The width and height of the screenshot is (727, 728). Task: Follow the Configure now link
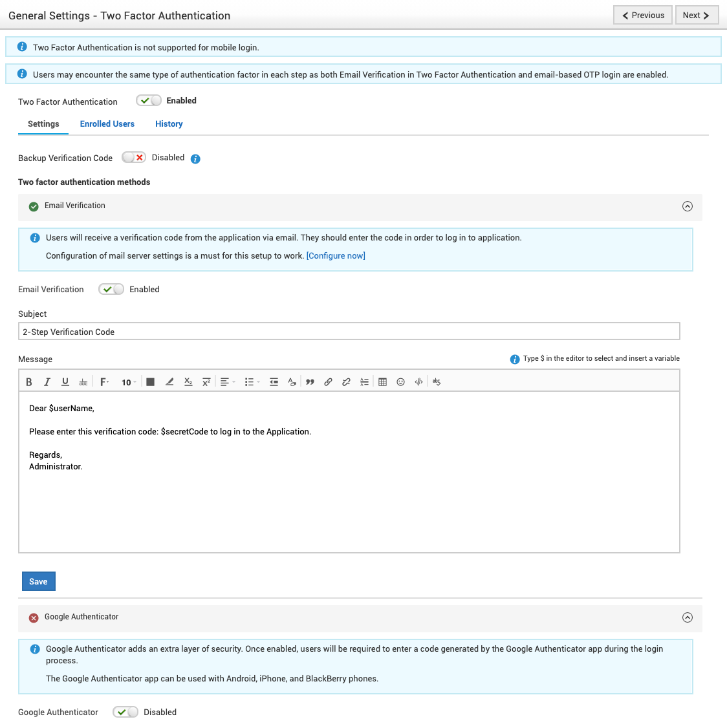[336, 256]
